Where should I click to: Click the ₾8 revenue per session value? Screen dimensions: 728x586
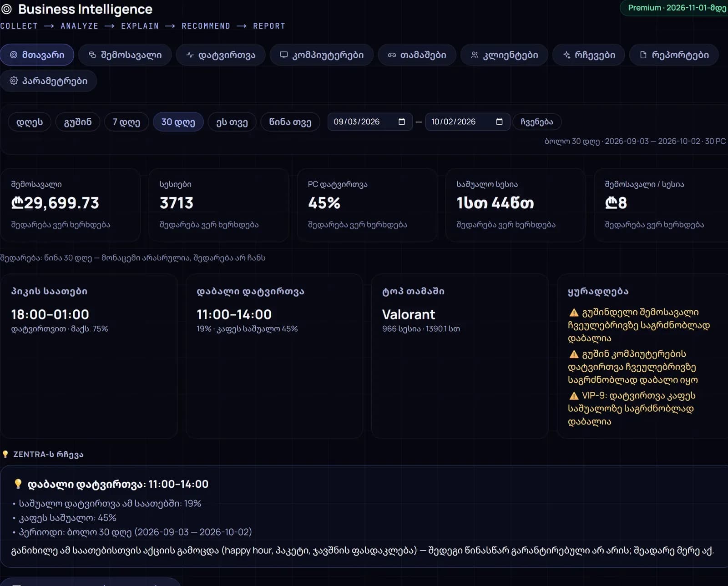click(x=616, y=203)
